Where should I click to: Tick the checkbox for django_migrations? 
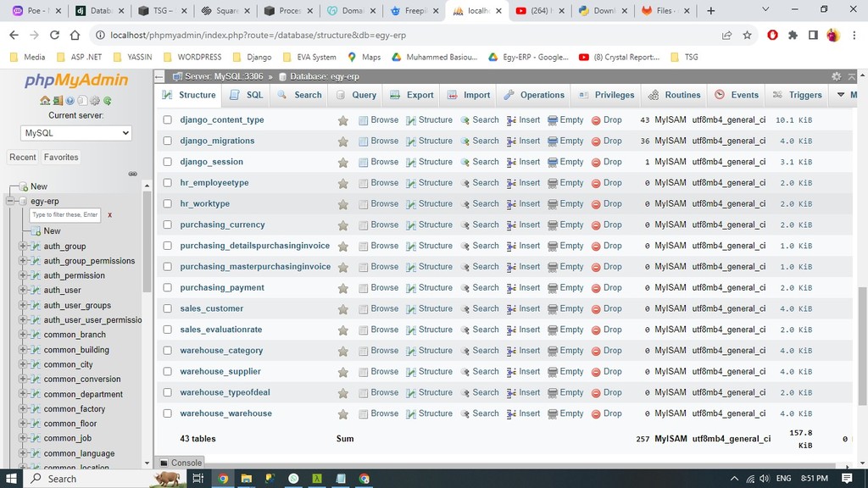click(x=167, y=141)
